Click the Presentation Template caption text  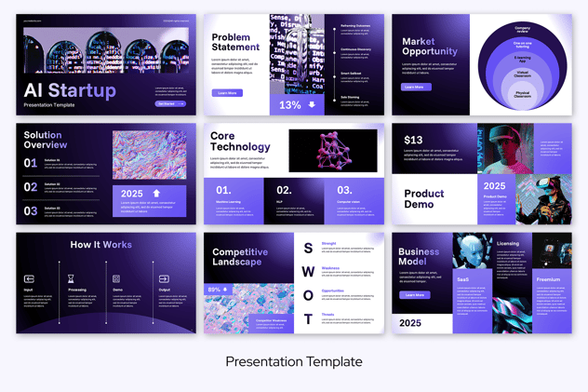click(294, 361)
